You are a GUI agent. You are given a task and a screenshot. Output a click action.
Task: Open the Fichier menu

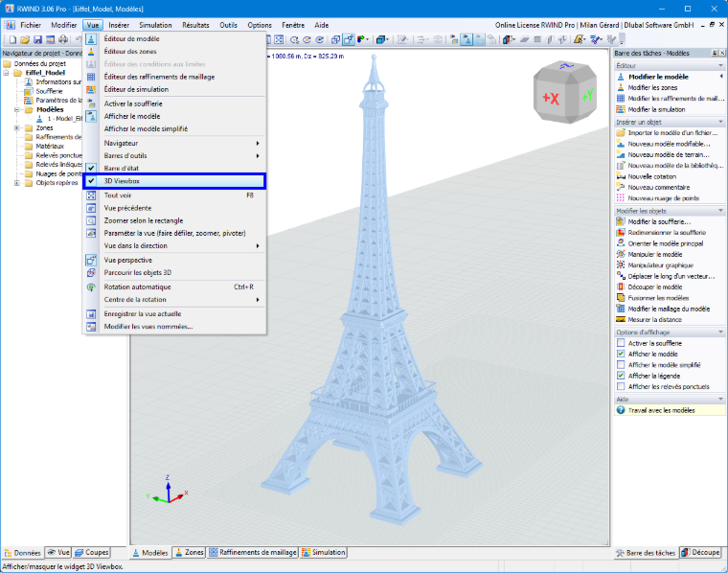pyautogui.click(x=31, y=25)
